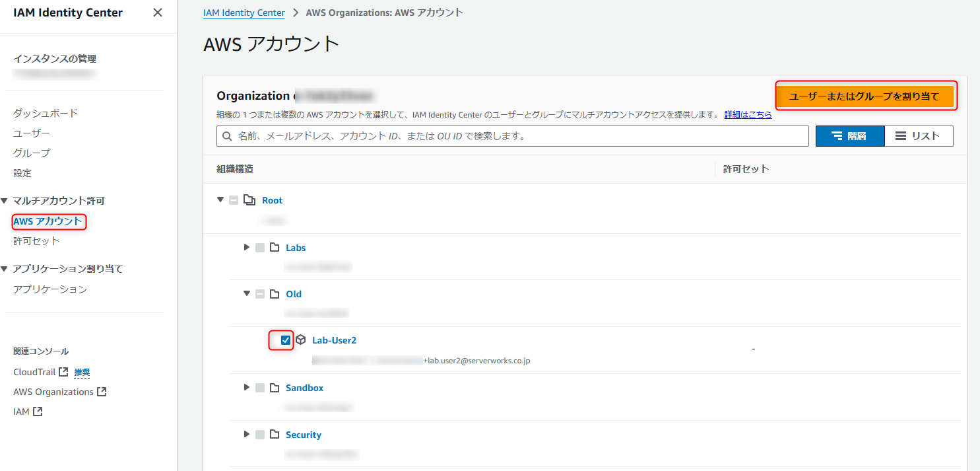Open 設定 in the sidebar
980x471 pixels.
pyautogui.click(x=22, y=172)
